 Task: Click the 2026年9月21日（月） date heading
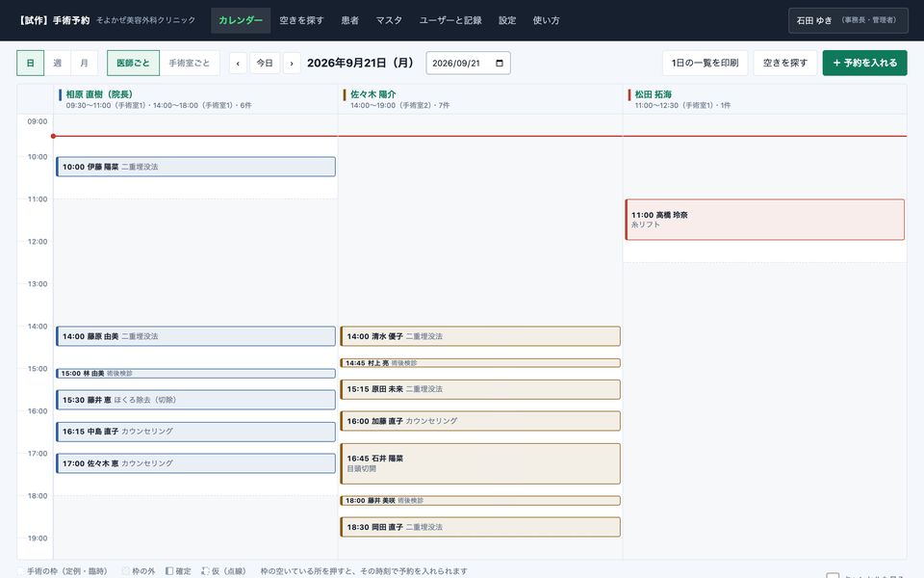point(362,64)
